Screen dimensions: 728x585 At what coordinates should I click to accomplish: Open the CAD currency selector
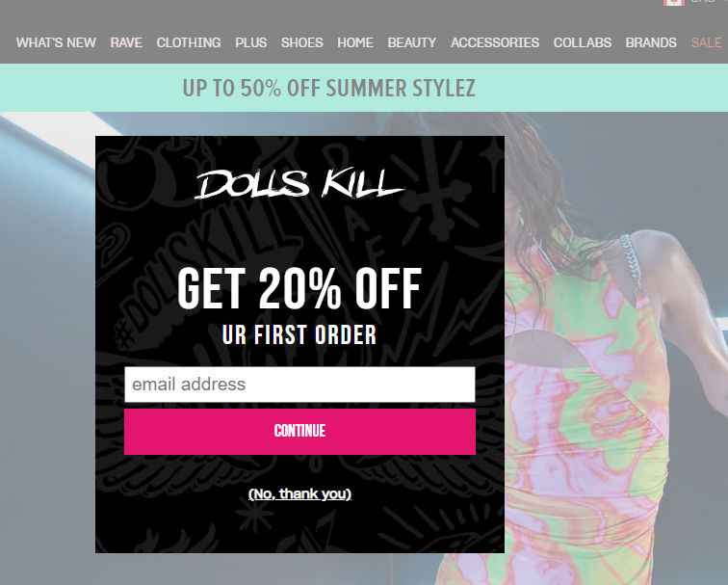[x=703, y=2]
